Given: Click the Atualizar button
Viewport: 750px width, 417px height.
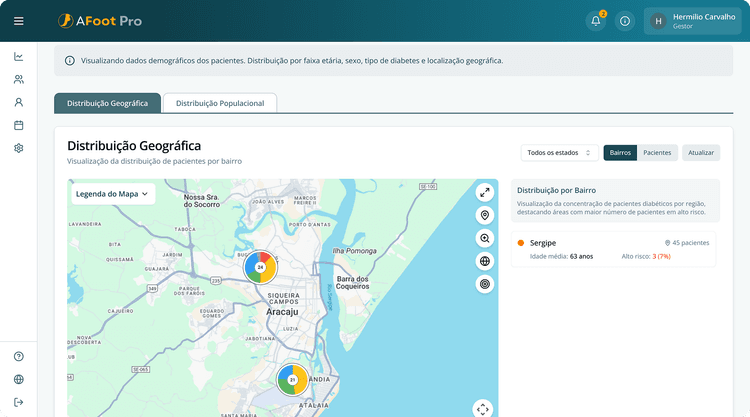Looking at the screenshot, I should [701, 153].
